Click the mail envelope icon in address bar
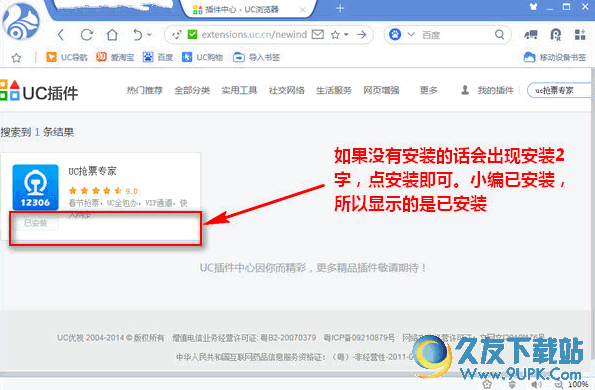This screenshot has width=595, height=390. coord(318,35)
